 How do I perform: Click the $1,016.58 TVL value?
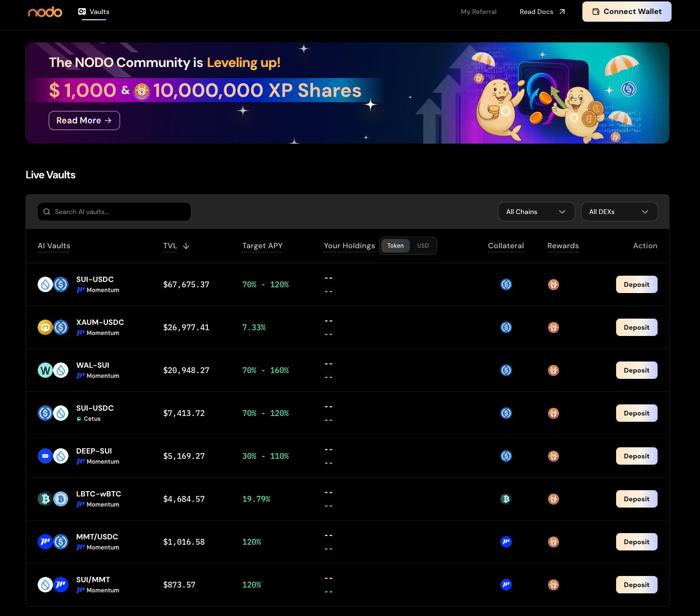[x=184, y=542]
